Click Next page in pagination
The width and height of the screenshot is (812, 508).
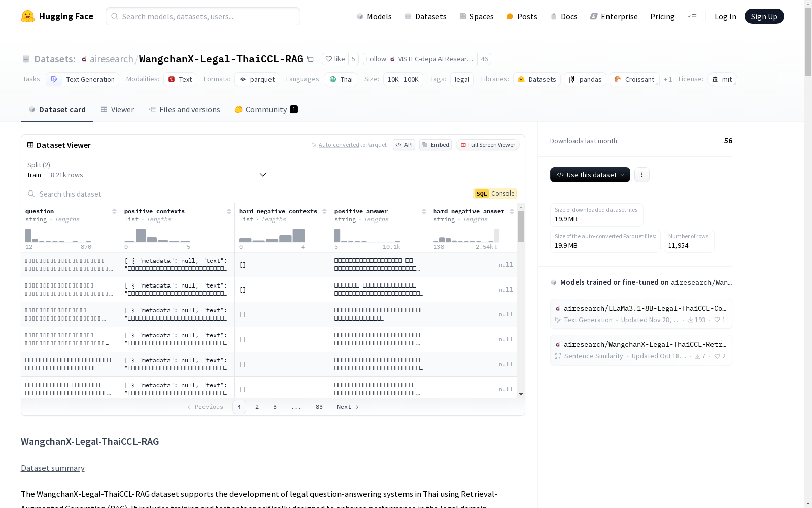[x=348, y=407]
